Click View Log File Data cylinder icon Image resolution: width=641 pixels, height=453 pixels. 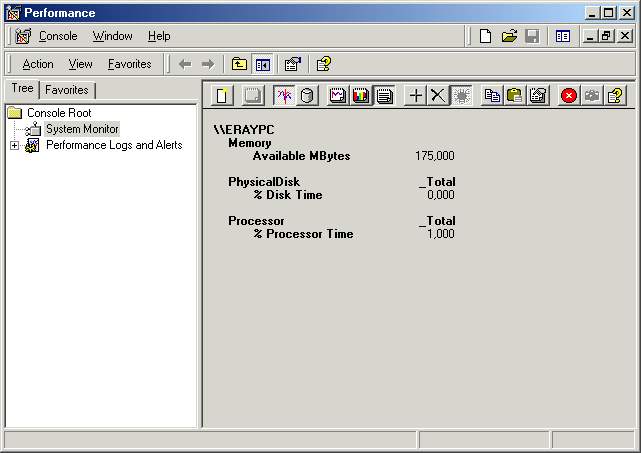[307, 96]
